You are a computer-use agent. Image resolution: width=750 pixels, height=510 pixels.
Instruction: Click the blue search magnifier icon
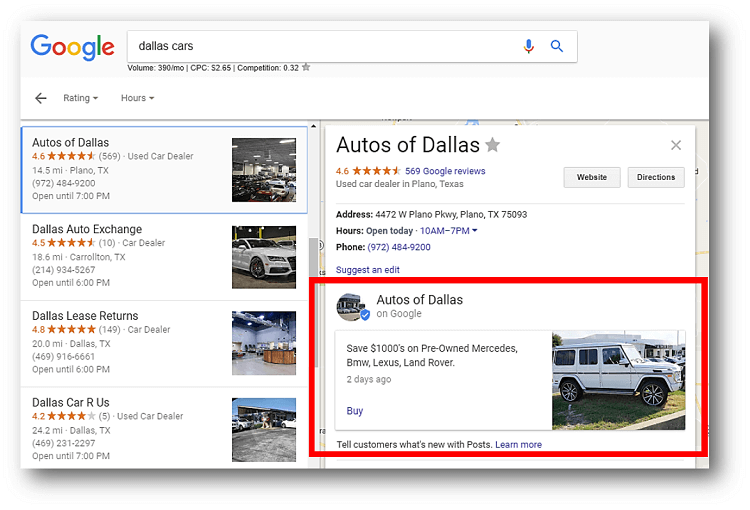click(x=557, y=46)
